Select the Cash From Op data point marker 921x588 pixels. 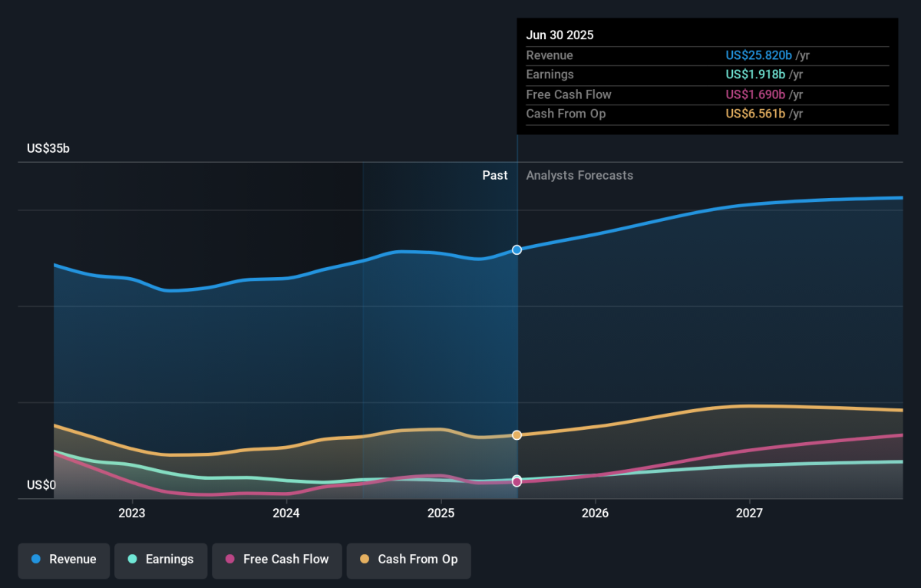(x=517, y=435)
